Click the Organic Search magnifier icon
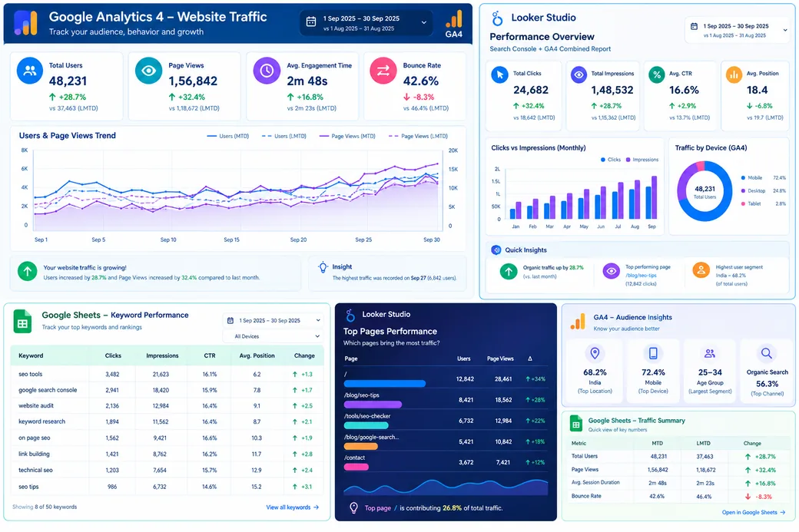This screenshot has height=532, width=799. [767, 353]
